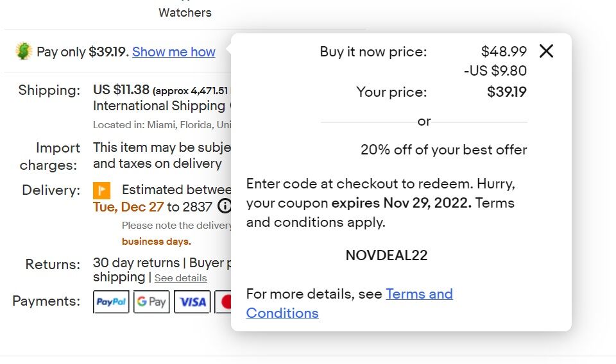Open the returns "See details" link
This screenshot has height=364, width=616.
pos(180,278)
